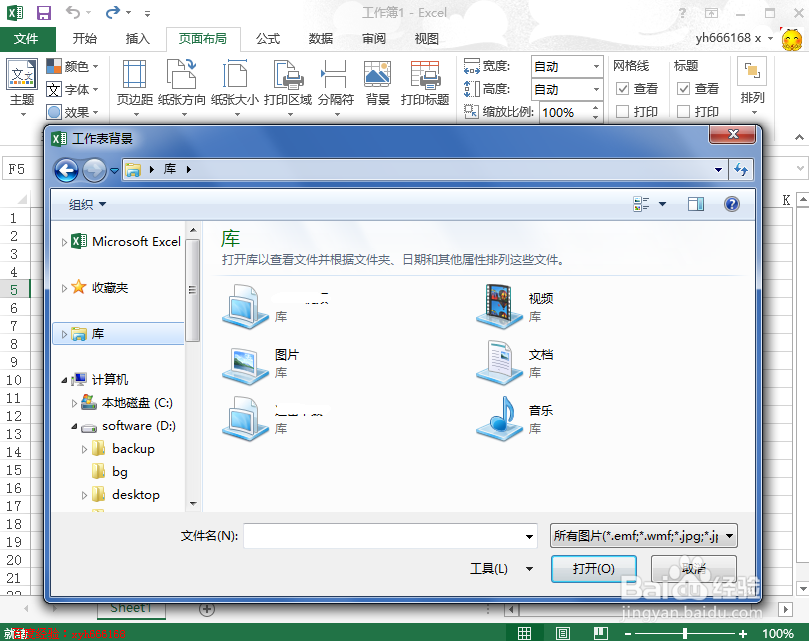Open 打印标题 (Print Titles)
This screenshot has height=641, width=809.
(427, 84)
